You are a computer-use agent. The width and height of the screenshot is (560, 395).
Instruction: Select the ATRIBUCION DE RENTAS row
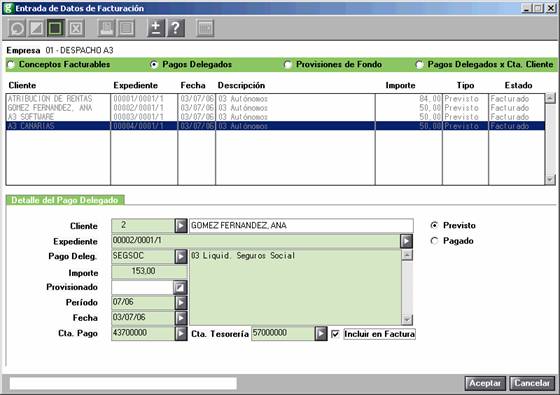coord(275,99)
